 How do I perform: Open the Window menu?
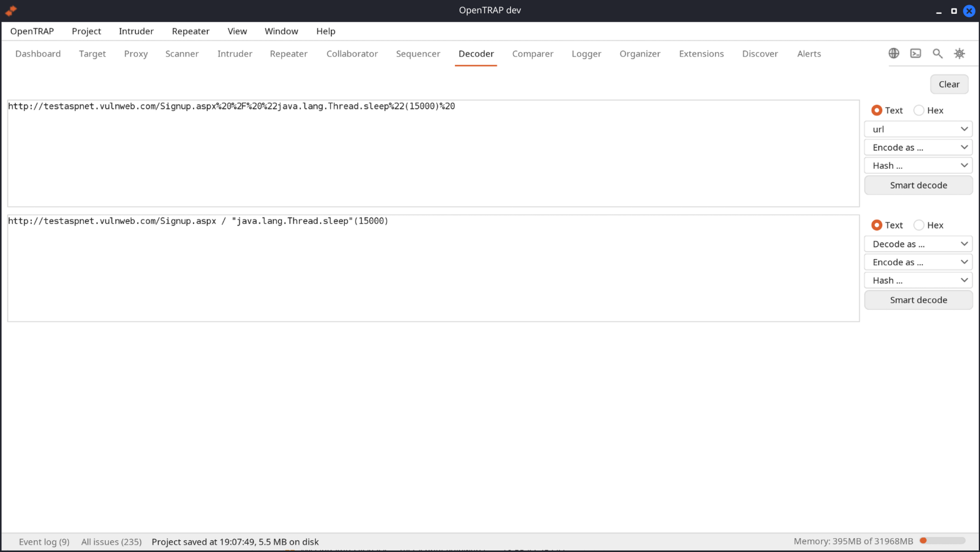pos(281,31)
